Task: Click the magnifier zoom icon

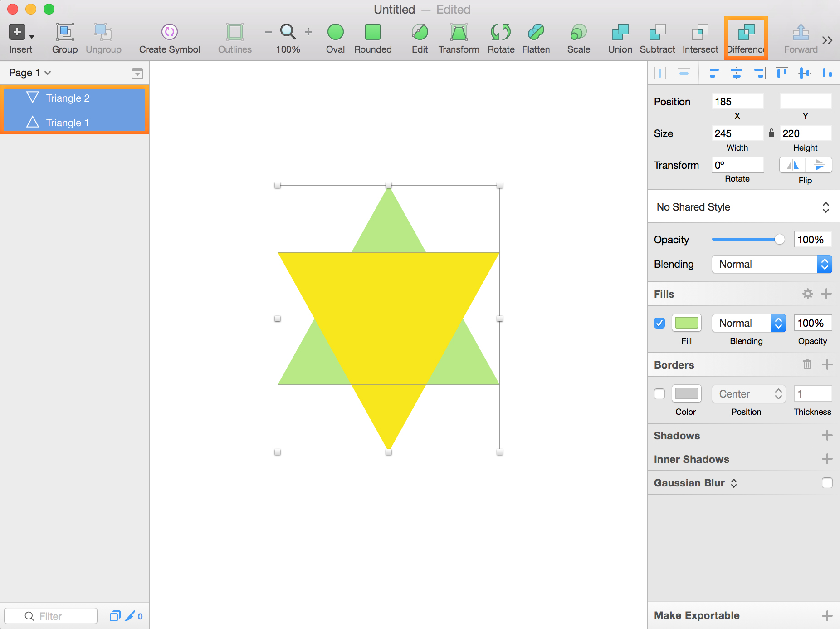Action: coord(288,32)
